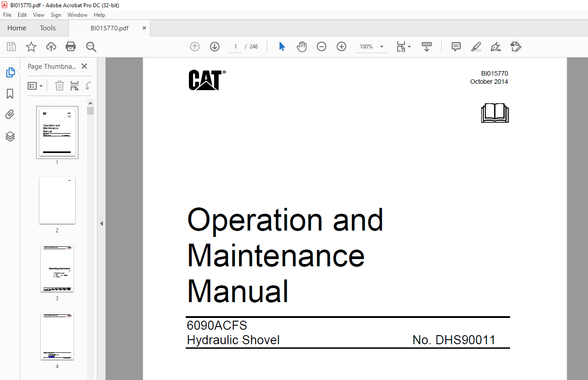This screenshot has width=588, height=380.
Task: Open thumbnails options dropdown menu
Action: (35, 86)
